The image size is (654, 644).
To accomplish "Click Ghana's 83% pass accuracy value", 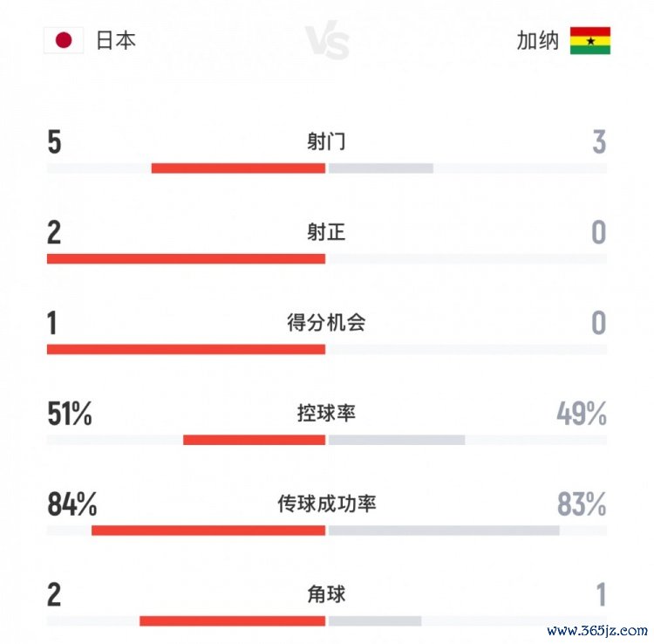I will 582,504.
